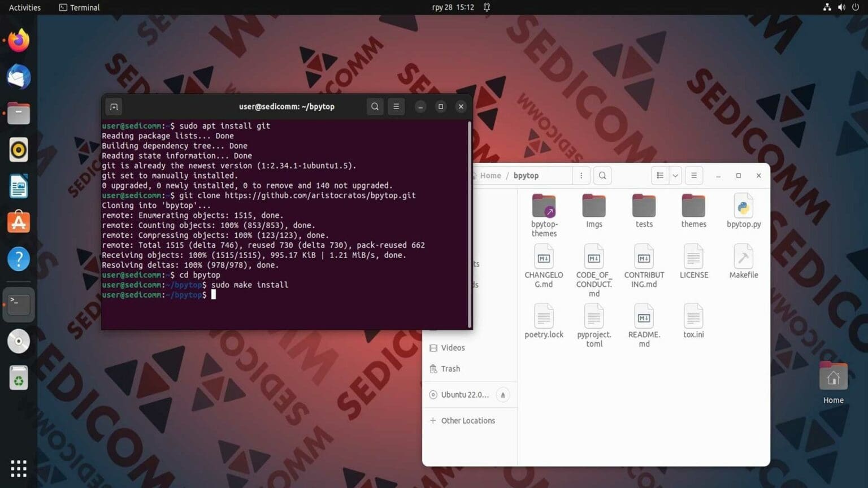This screenshot has width=868, height=488.
Task: Open search in the Files window
Action: pyautogui.click(x=602, y=176)
